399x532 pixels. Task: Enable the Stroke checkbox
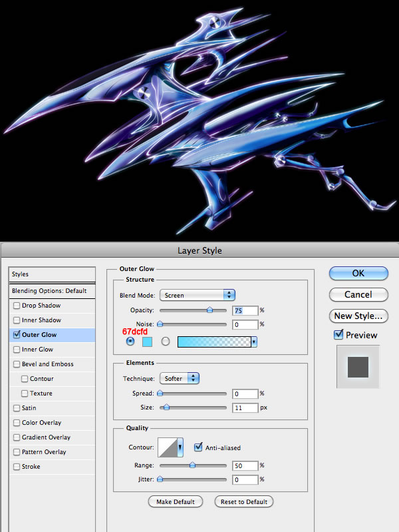pos(16,467)
